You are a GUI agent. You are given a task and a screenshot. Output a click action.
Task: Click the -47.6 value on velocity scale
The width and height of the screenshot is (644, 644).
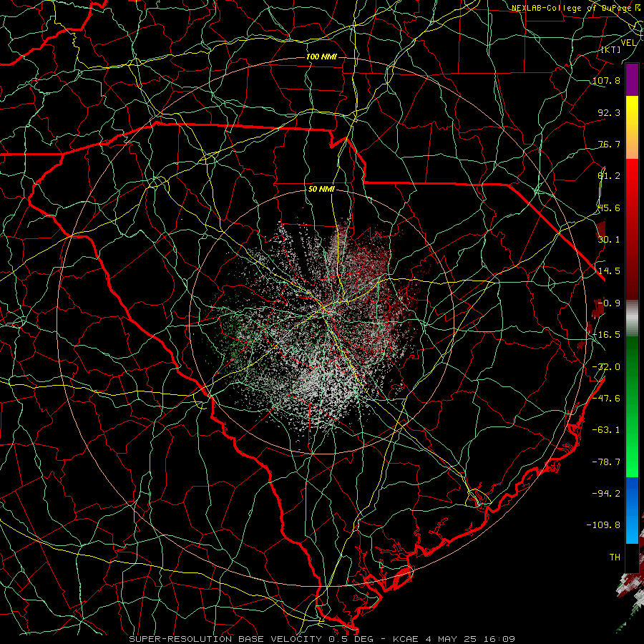pos(606,399)
